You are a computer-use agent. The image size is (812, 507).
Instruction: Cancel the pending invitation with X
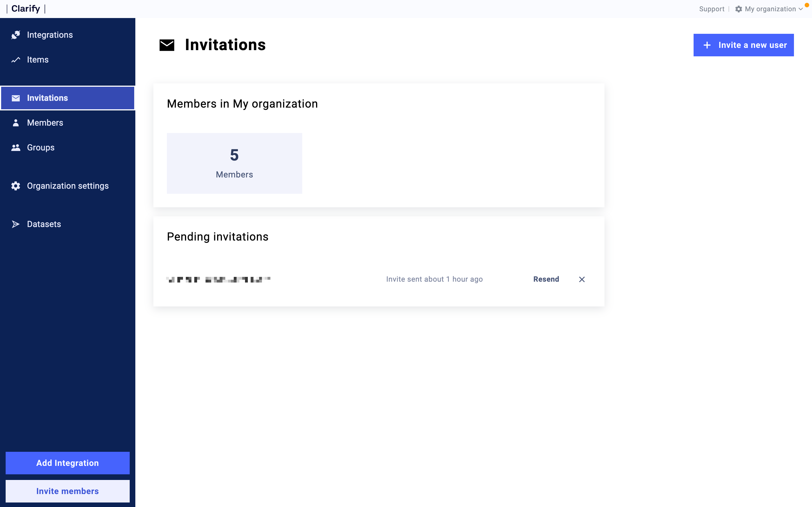[x=582, y=279]
